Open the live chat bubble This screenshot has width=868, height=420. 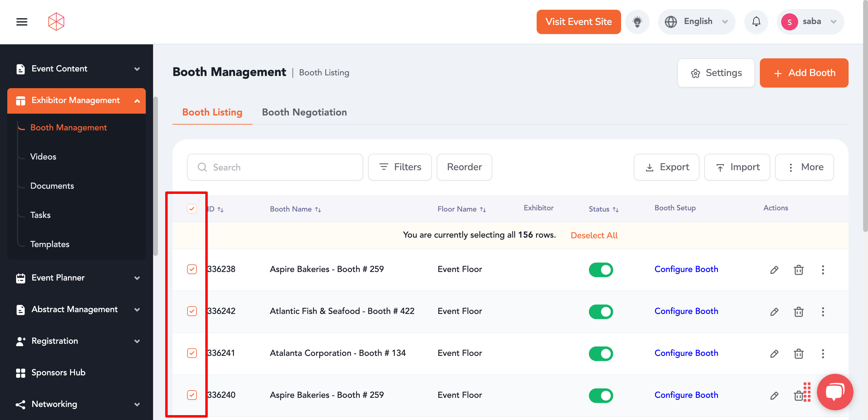pyautogui.click(x=835, y=392)
